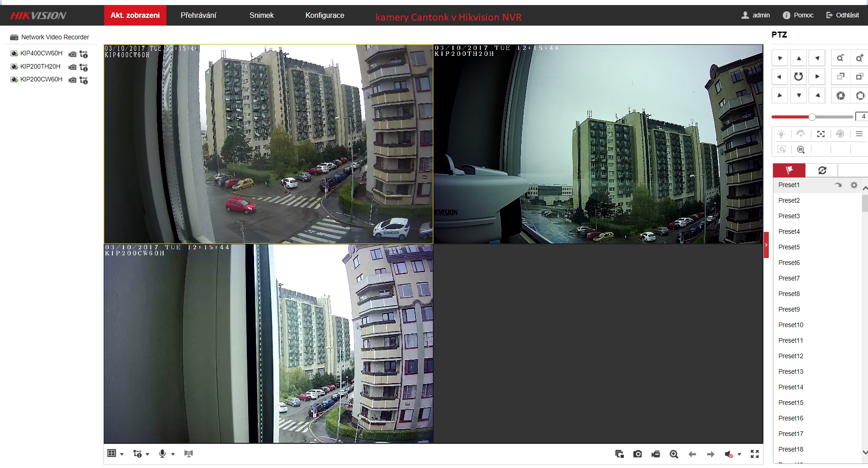Open the Přehrávání tab
The height and width of the screenshot is (468, 868).
[198, 16]
